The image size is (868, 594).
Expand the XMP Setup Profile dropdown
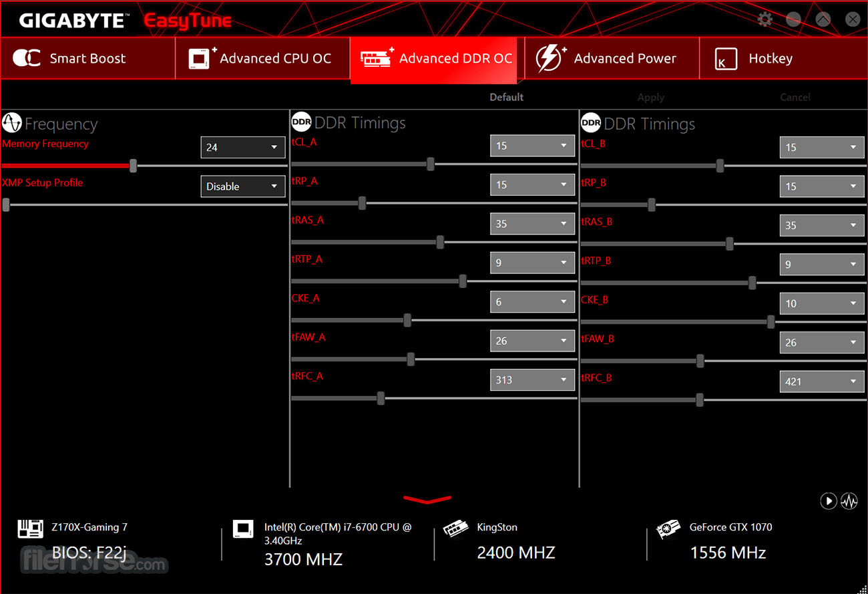243,186
